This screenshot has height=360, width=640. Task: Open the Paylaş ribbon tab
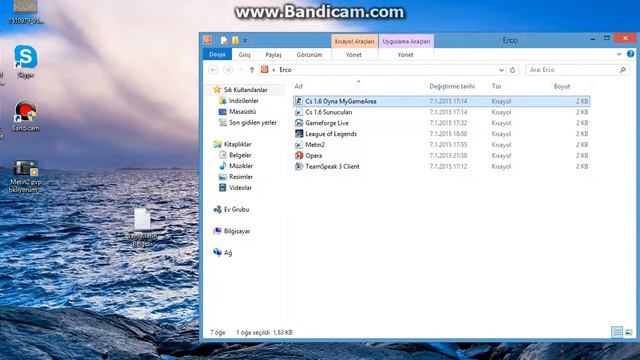pos(273,54)
